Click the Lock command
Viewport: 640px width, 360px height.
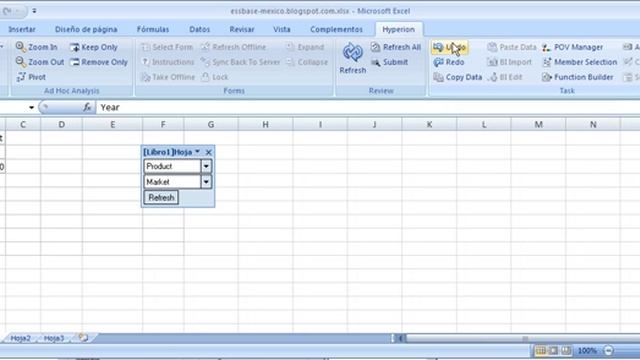(215, 77)
